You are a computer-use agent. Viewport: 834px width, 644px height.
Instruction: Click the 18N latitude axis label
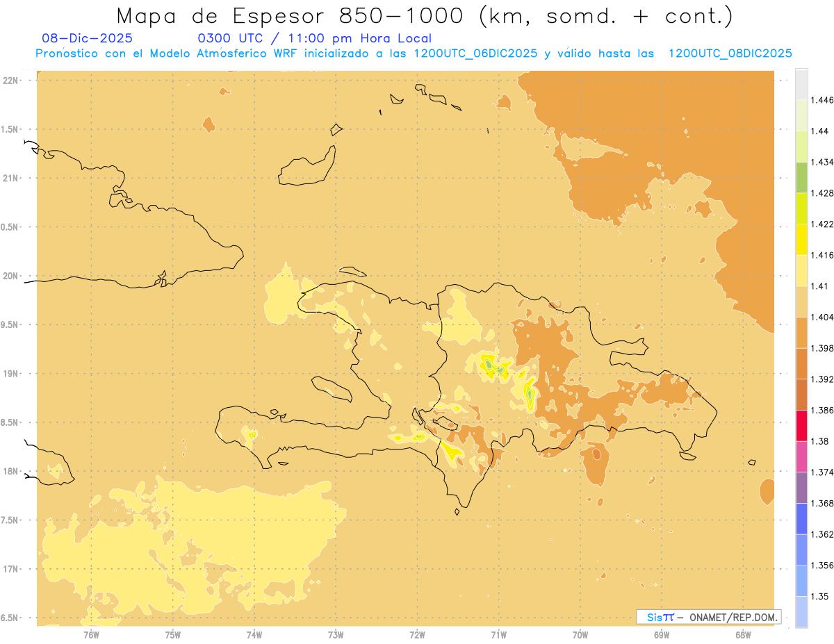[10, 471]
